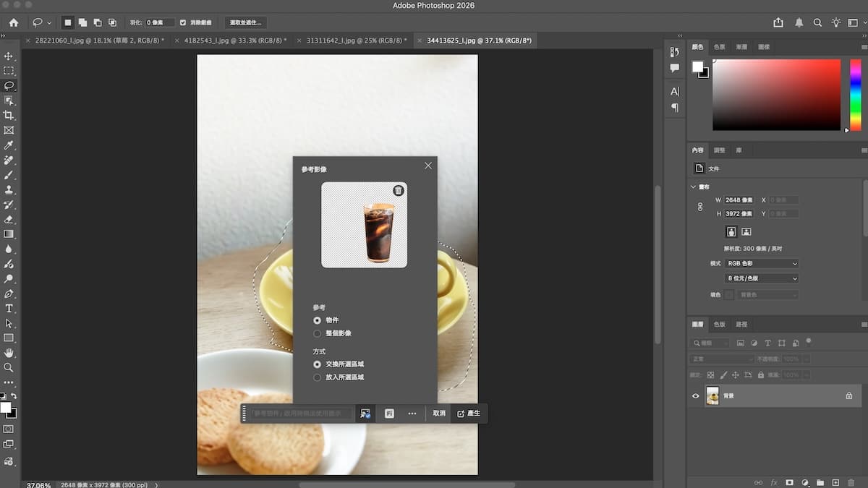Pick the Eyedropper tool

pyautogui.click(x=9, y=145)
